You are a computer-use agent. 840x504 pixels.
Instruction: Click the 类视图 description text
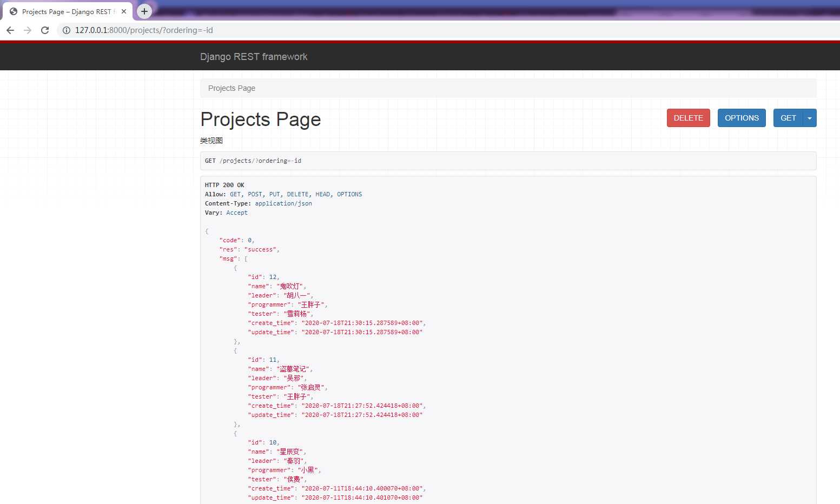(x=211, y=141)
